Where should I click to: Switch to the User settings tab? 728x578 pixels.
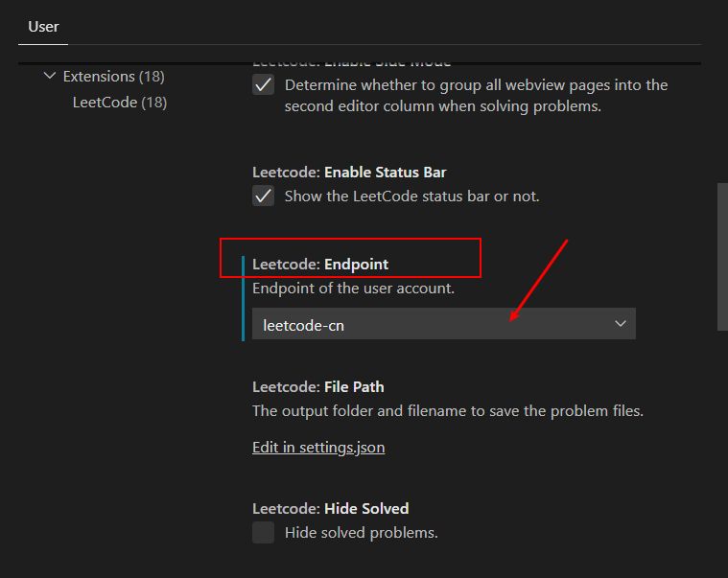coord(43,27)
